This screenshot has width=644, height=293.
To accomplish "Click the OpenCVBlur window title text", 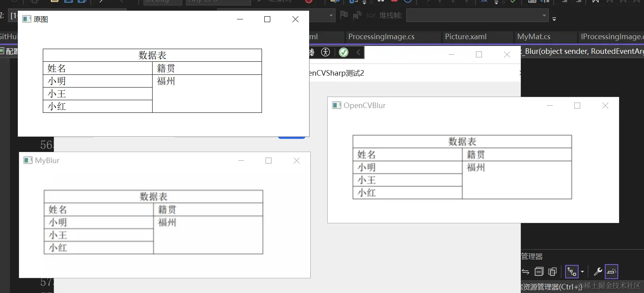I will point(365,105).
